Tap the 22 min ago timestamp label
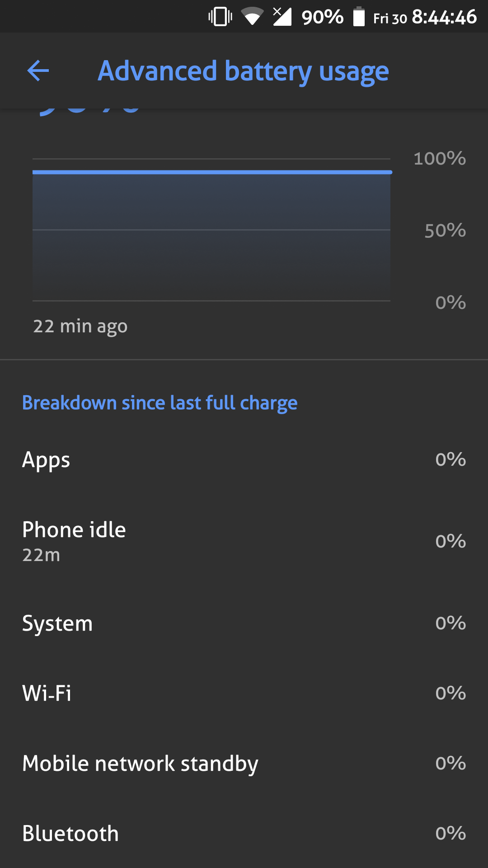The image size is (488, 868). [x=81, y=326]
